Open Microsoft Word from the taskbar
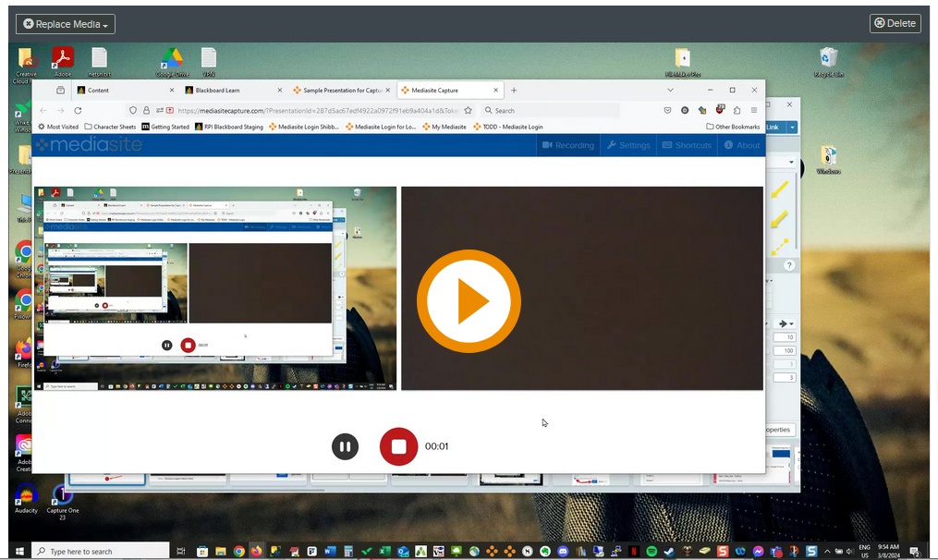The width and height of the screenshot is (938, 560). pyautogui.click(x=330, y=552)
